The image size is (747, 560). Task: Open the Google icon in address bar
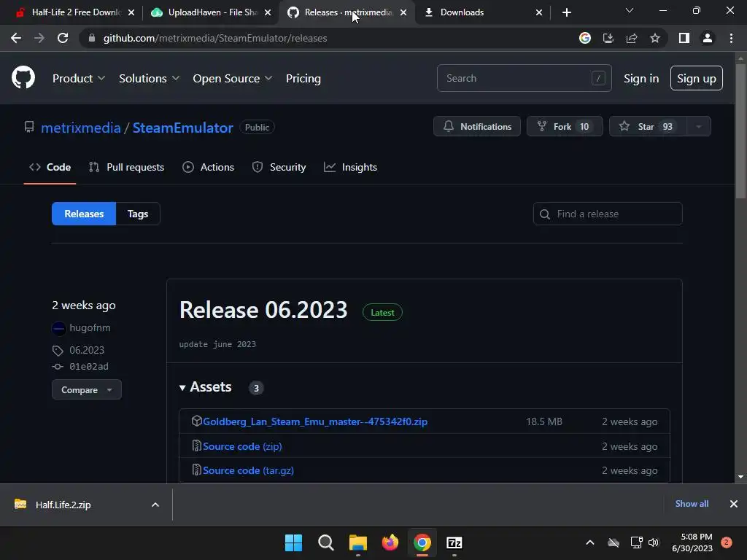(x=585, y=38)
